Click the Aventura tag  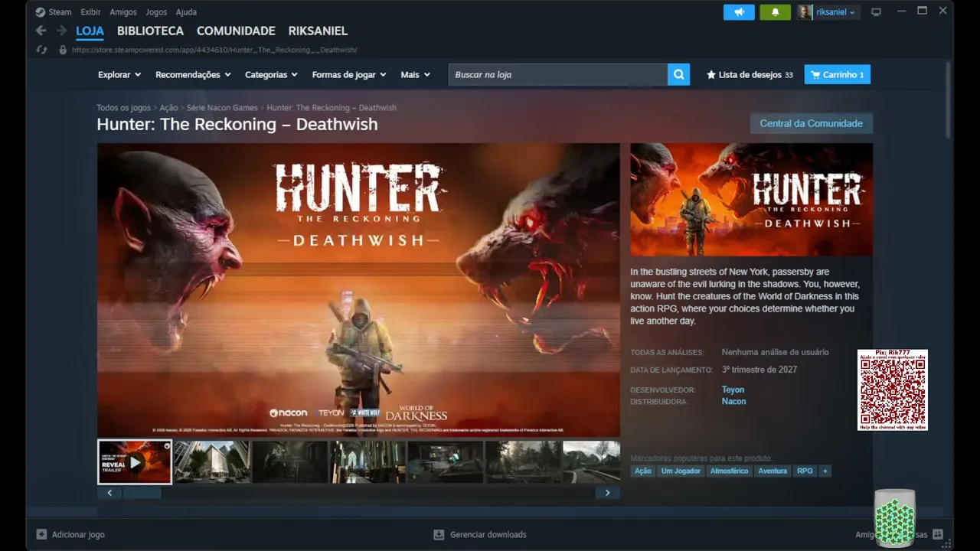[x=772, y=471]
